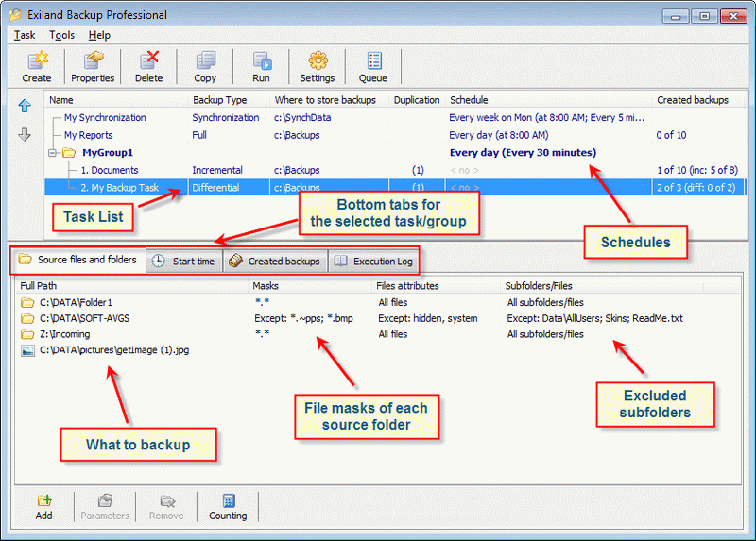Click the Except: hidden, system attributes cell
This screenshot has height=541, width=756.
428,318
